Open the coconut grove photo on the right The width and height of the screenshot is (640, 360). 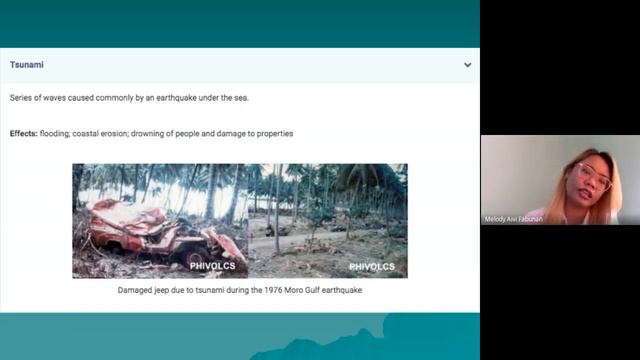(328, 221)
